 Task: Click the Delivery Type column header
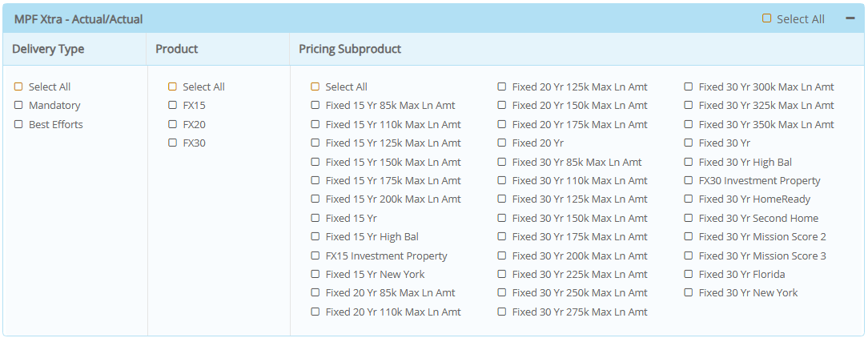[x=48, y=49]
